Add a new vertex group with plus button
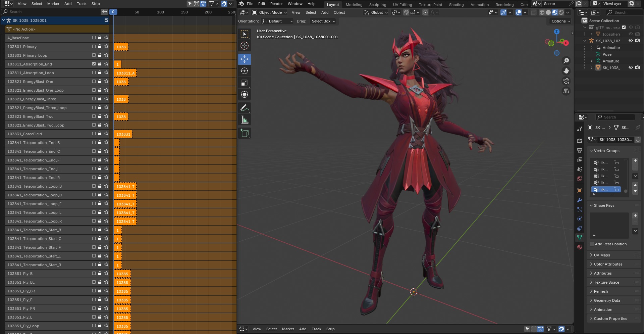 (635, 161)
